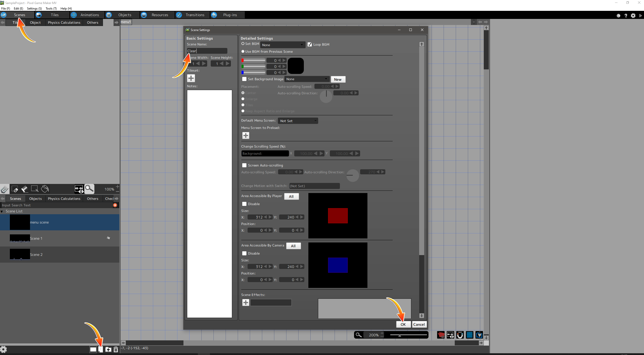644x355 pixels.
Task: Click the New background image button
Action: [338, 79]
